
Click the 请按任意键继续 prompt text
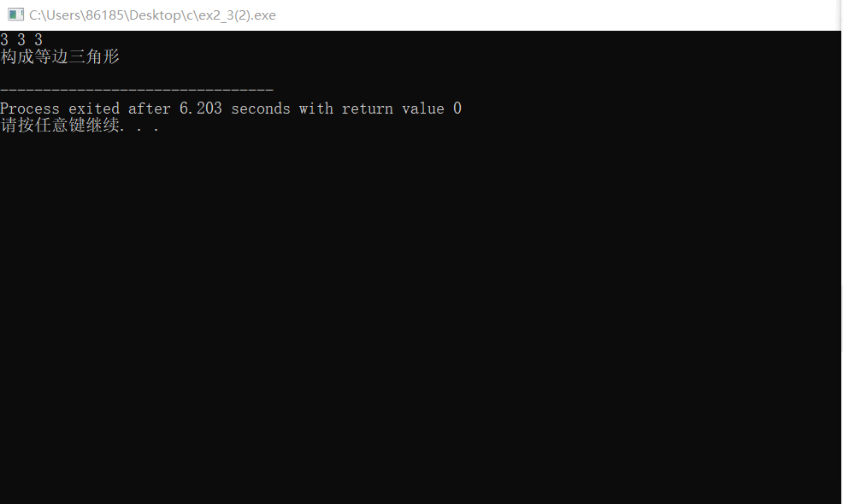(60, 126)
